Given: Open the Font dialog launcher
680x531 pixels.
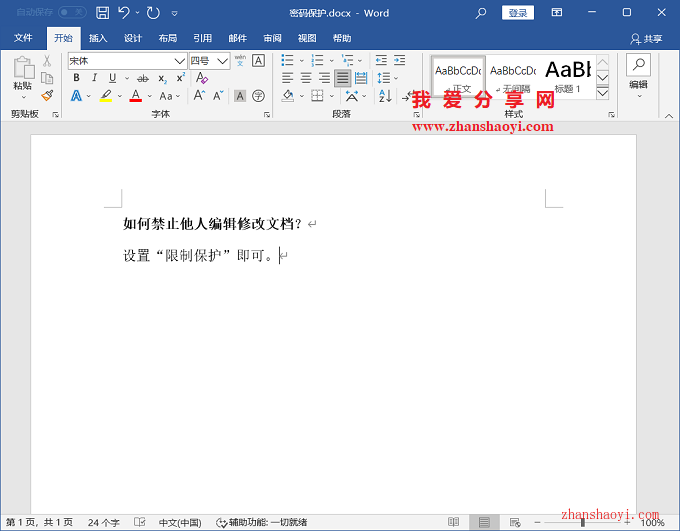Looking at the screenshot, I should 267,115.
